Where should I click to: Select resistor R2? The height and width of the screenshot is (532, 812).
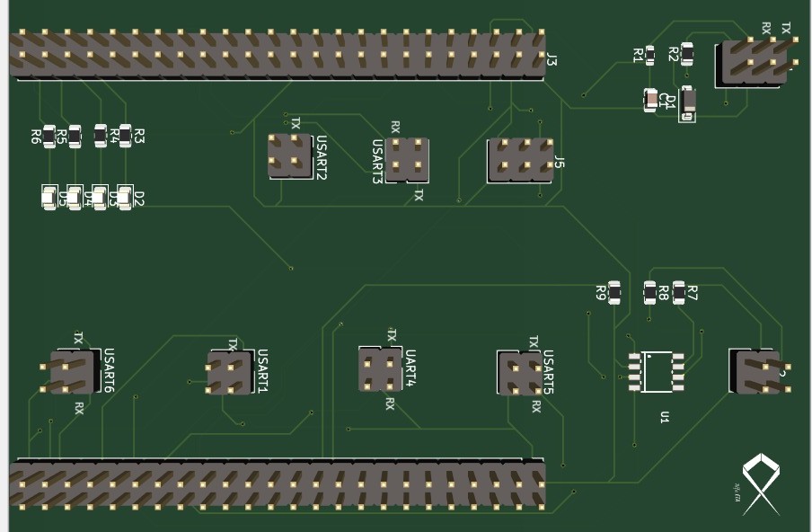pyautogui.click(x=687, y=54)
